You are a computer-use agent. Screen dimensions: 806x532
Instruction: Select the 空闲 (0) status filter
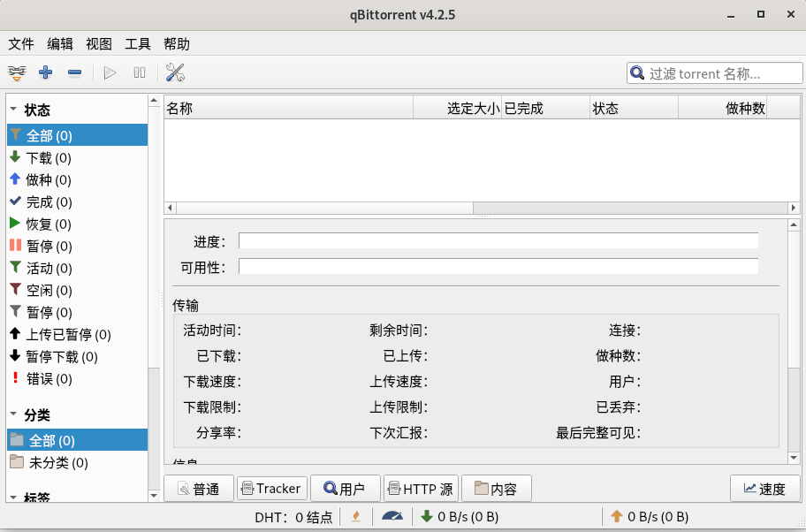point(77,291)
